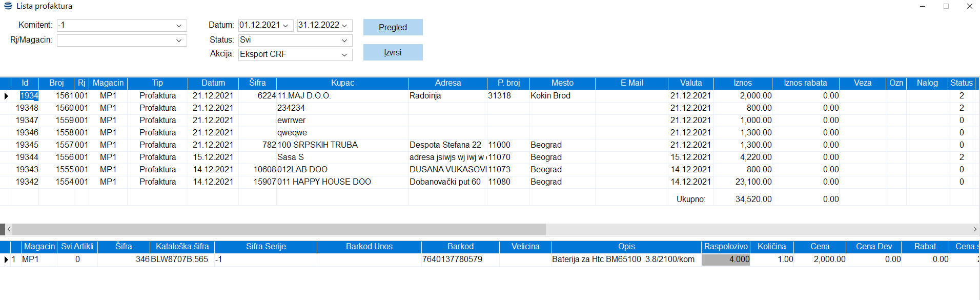This screenshot has height=300, width=980.
Task: Open the Akcija dropdown with Eksport CRF
Action: tap(344, 55)
